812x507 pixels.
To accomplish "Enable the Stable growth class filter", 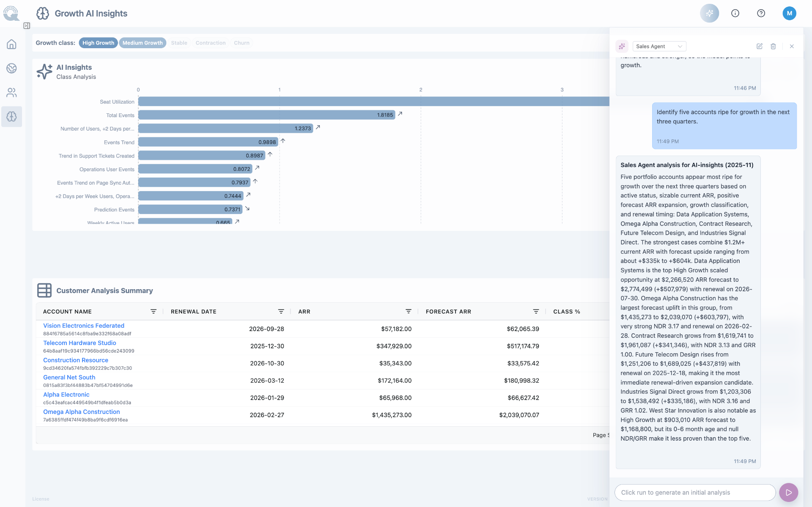I will (179, 43).
